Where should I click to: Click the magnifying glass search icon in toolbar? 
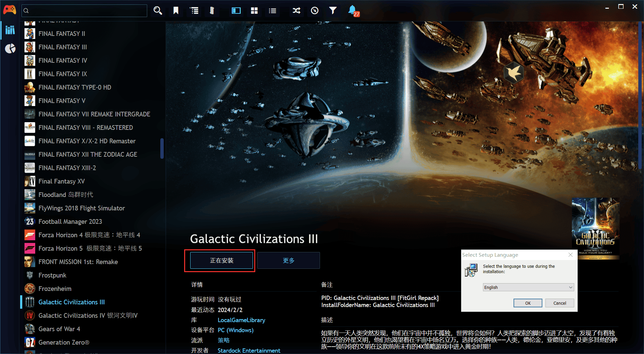158,11
